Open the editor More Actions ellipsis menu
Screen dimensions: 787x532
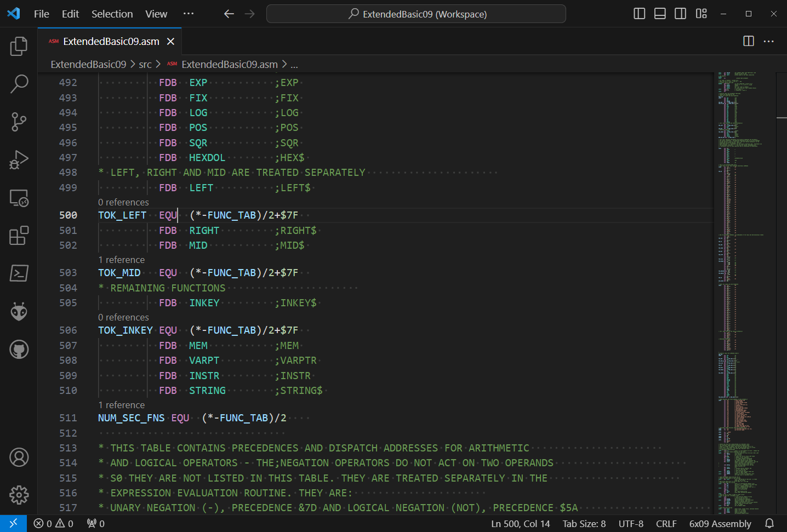pos(769,41)
